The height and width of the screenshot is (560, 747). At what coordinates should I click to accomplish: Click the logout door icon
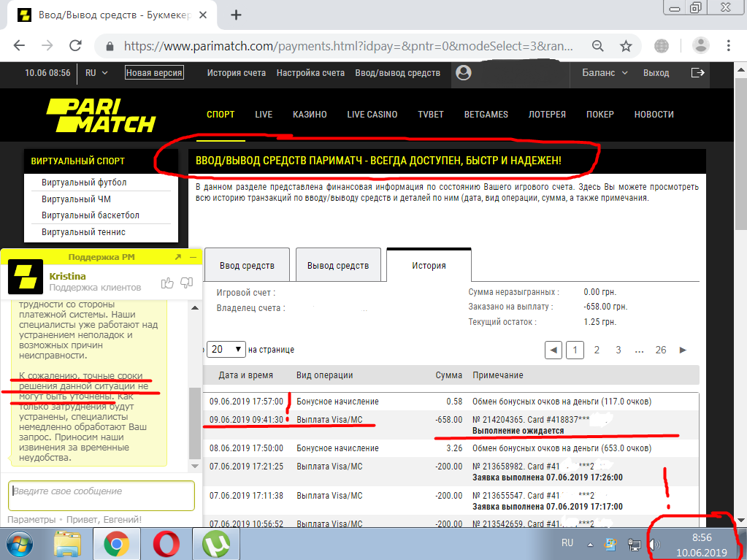tap(698, 73)
